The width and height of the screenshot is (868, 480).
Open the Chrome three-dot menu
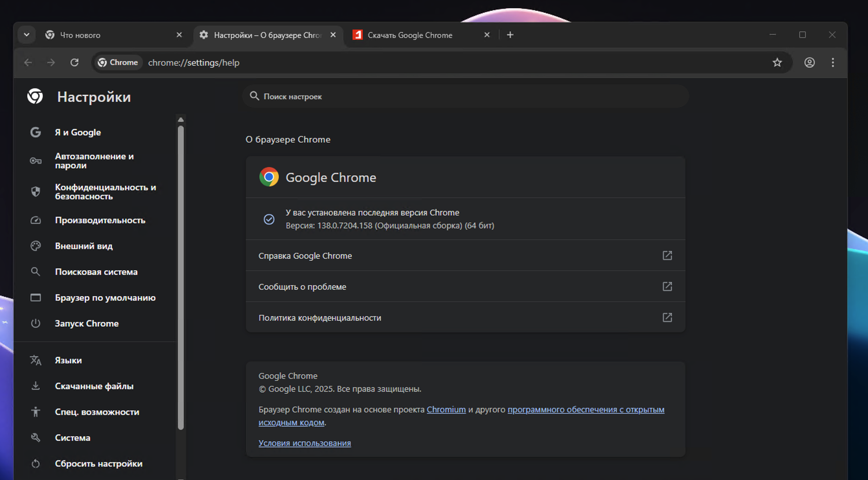coord(833,62)
